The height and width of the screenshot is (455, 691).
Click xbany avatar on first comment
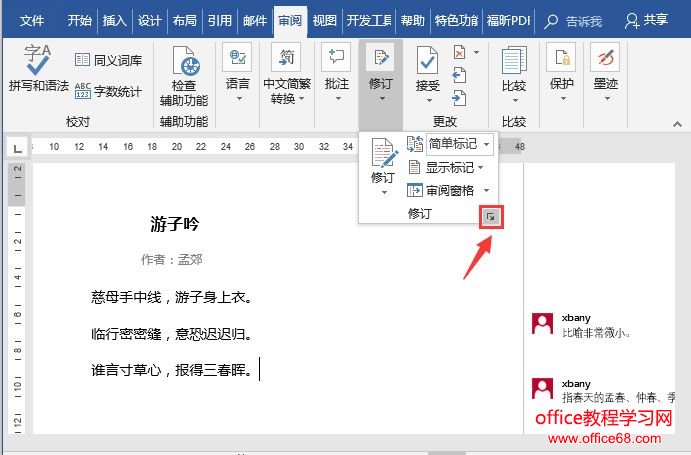click(542, 324)
